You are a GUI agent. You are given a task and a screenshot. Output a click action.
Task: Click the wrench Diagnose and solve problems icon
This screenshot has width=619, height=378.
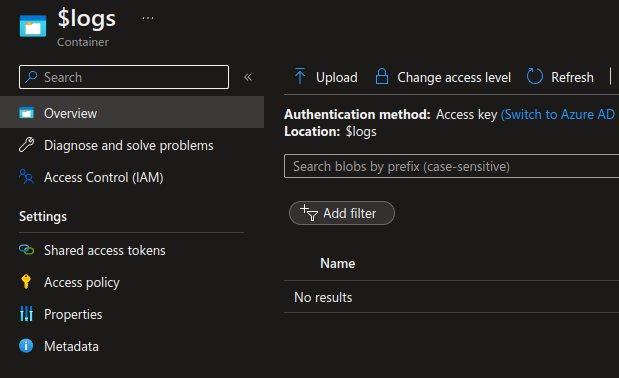pos(26,145)
